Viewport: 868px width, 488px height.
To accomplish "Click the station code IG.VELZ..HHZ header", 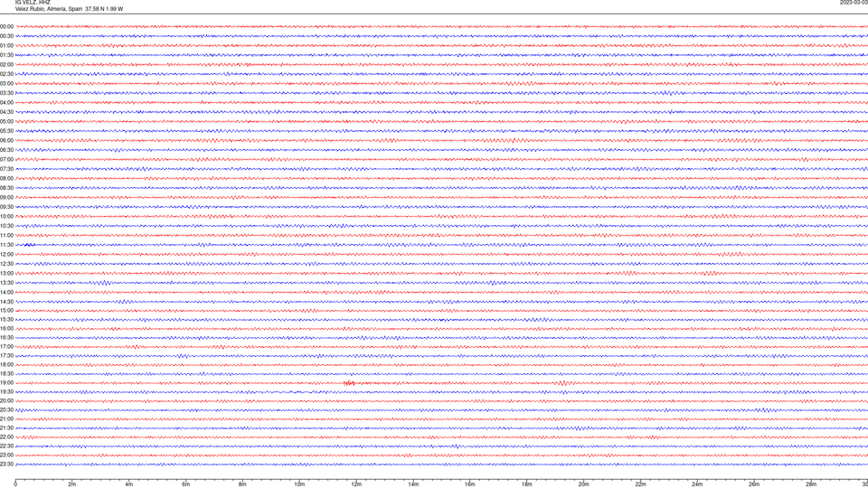I will click(33, 2).
